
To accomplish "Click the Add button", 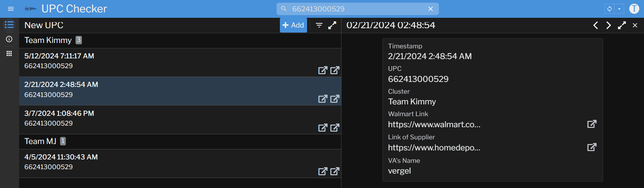I will click(293, 25).
